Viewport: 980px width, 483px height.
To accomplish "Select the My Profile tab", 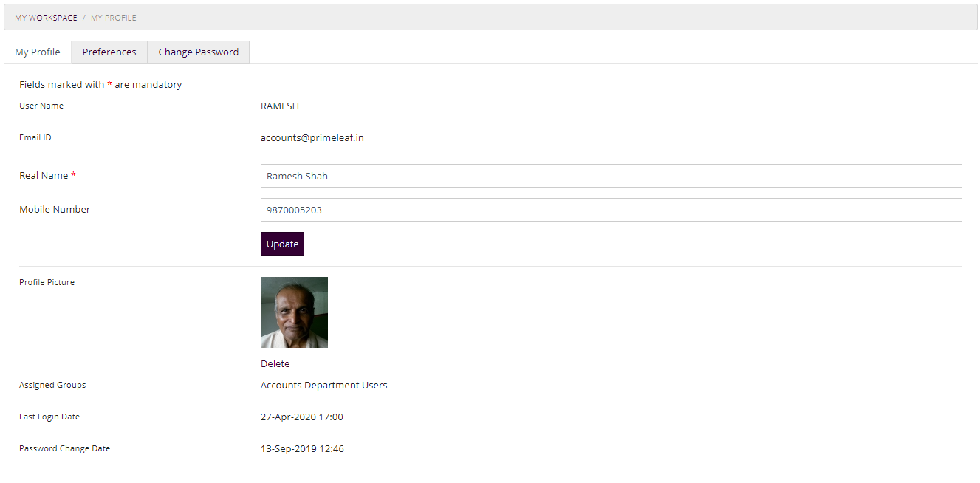I will [x=37, y=52].
